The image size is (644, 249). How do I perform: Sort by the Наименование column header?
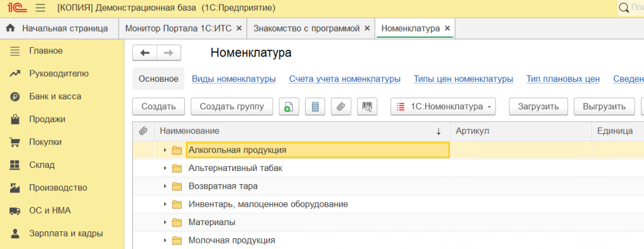click(189, 131)
